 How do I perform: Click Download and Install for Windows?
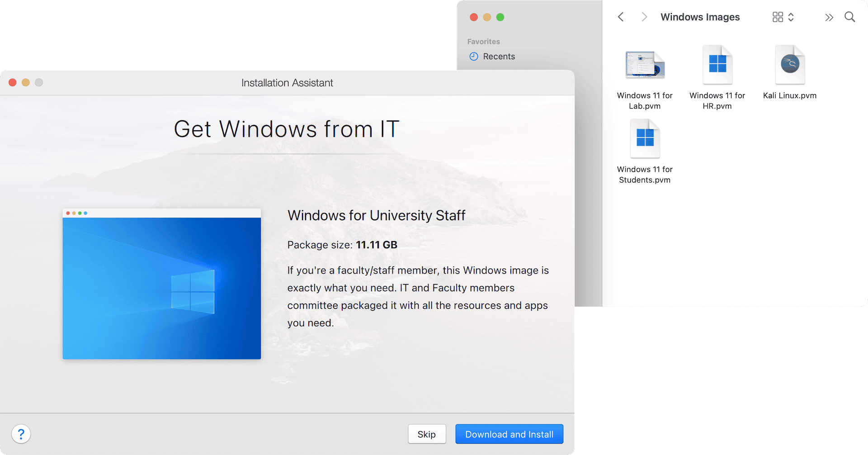pyautogui.click(x=509, y=434)
